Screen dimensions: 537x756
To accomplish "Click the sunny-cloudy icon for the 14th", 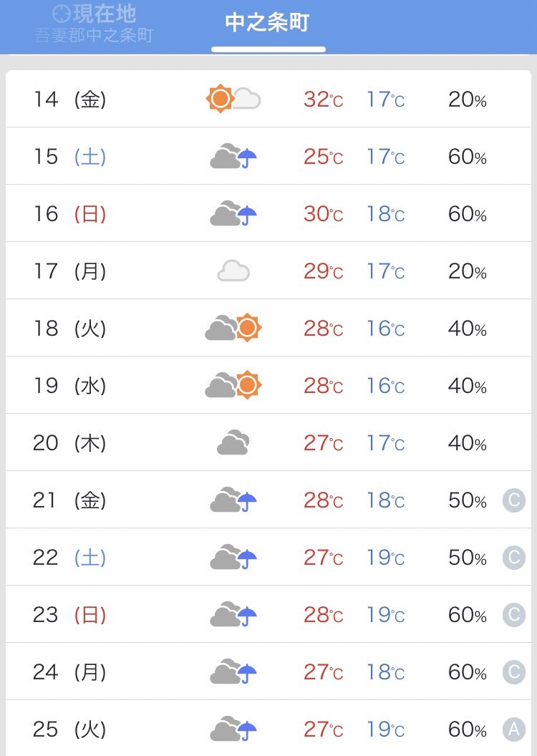I will click(x=233, y=99).
